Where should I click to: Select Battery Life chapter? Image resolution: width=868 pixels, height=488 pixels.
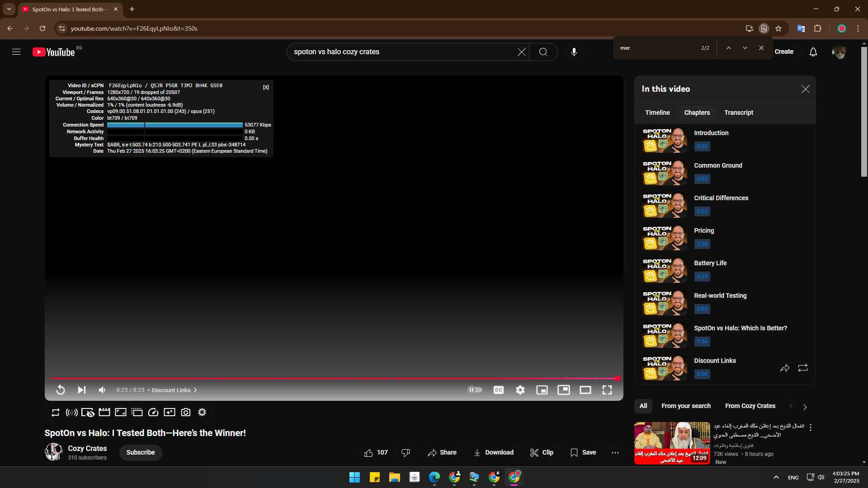point(725,270)
